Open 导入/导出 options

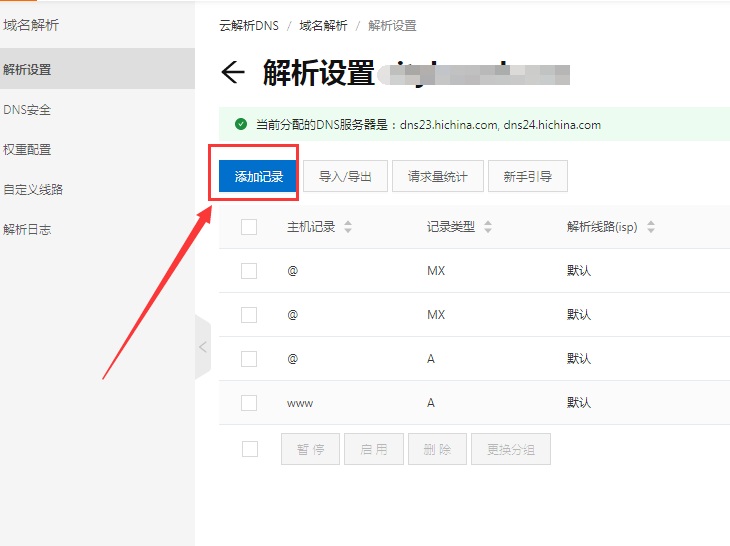click(345, 177)
